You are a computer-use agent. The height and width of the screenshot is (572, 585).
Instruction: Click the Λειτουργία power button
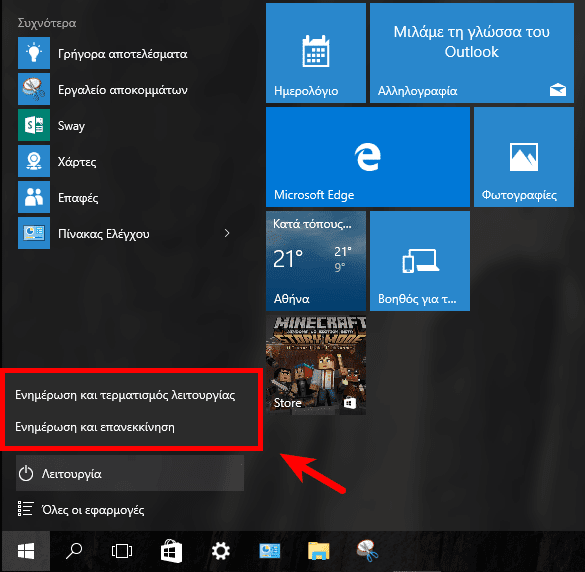130,473
